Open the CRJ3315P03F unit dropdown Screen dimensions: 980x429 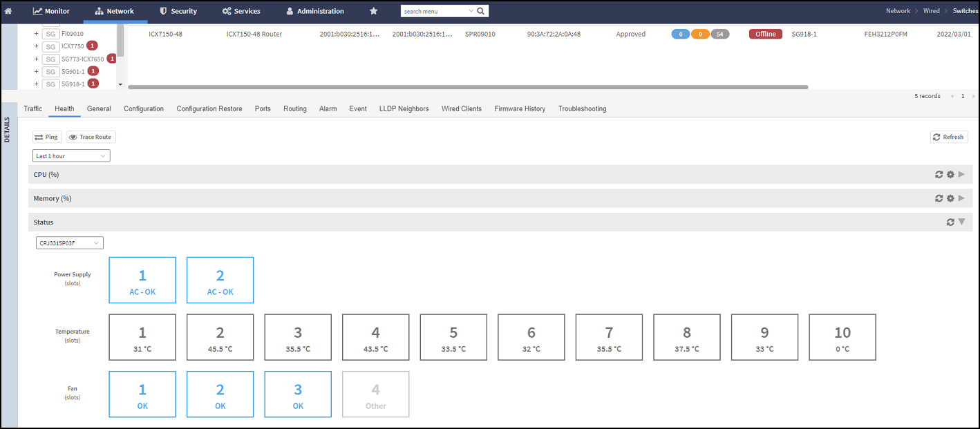click(x=70, y=242)
